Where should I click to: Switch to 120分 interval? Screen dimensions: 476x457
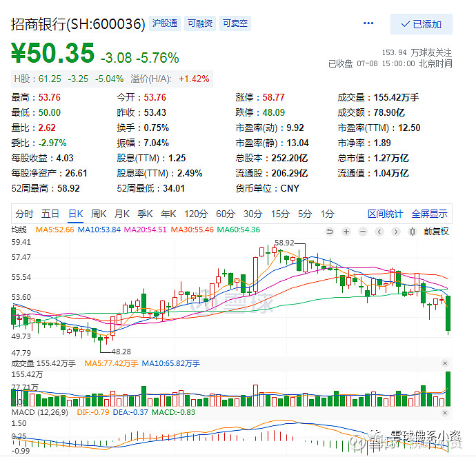(x=196, y=214)
